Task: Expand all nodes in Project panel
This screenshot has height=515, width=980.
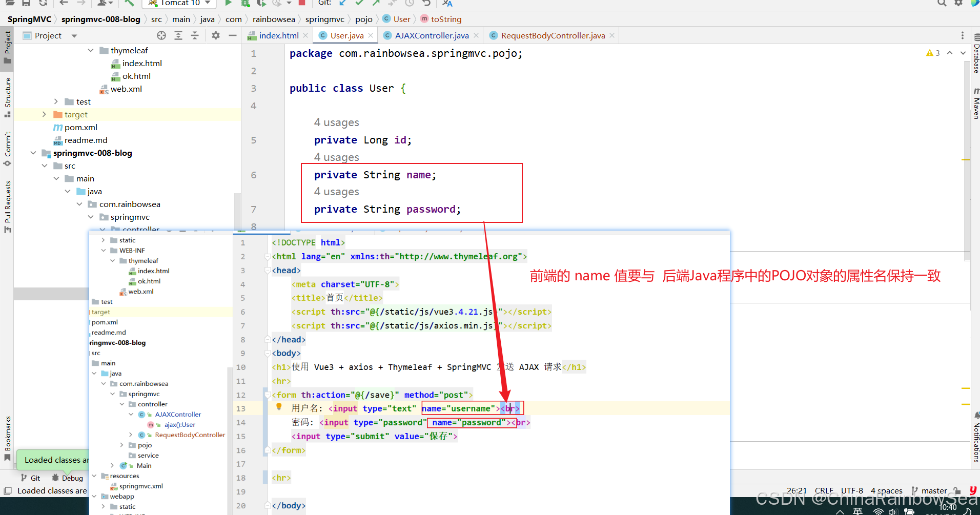Action: coord(178,35)
